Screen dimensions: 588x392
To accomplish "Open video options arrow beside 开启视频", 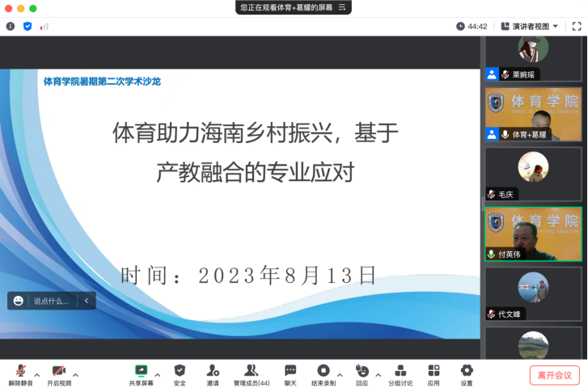I will pyautogui.click(x=76, y=375).
